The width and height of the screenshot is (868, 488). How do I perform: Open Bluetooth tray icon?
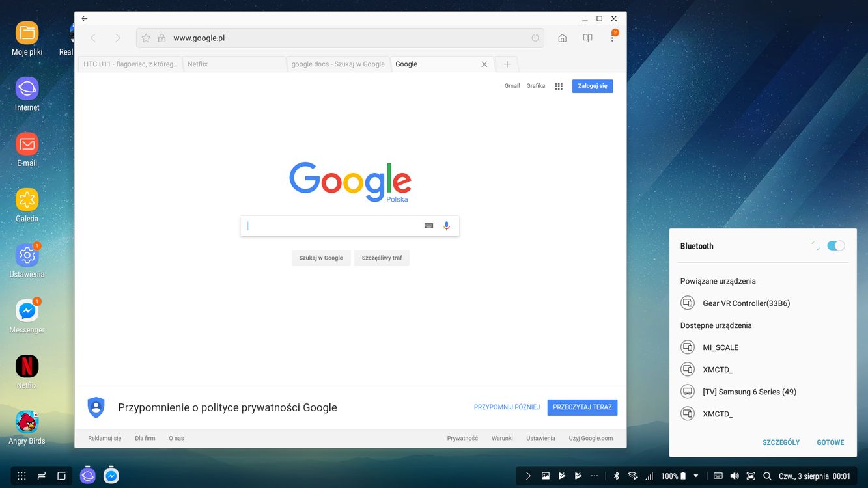(x=617, y=476)
